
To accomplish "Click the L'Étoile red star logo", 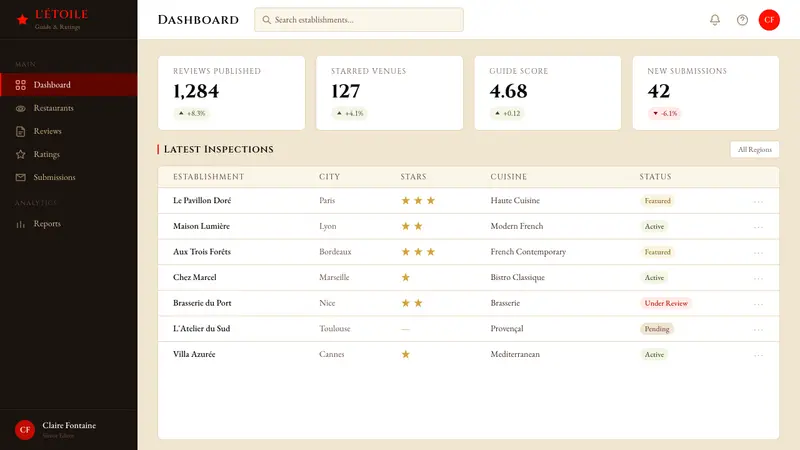I will point(22,20).
